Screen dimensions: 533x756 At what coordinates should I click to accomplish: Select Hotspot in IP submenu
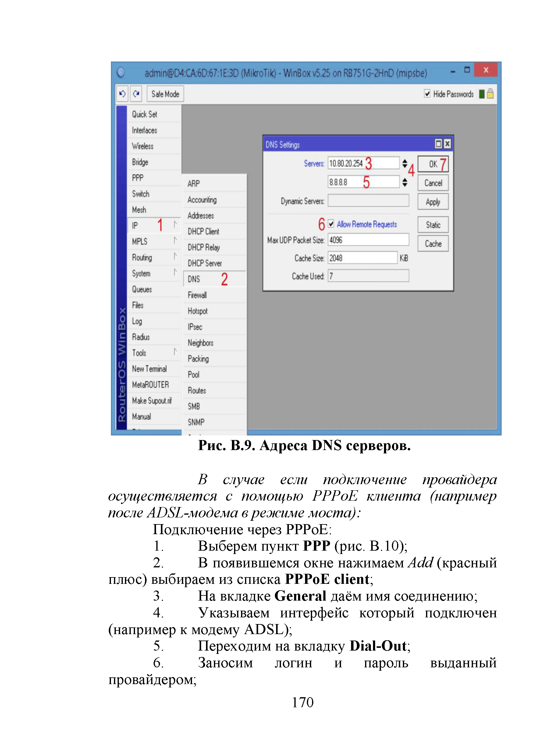coord(214,311)
